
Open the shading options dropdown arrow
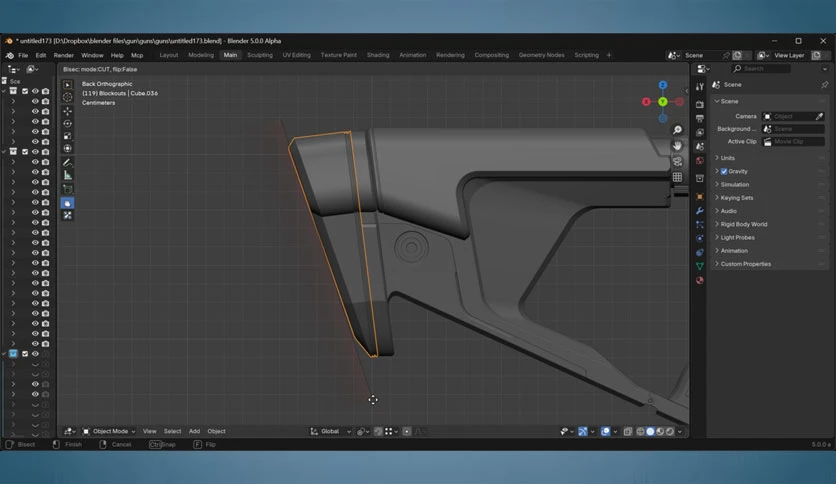pyautogui.click(x=680, y=431)
